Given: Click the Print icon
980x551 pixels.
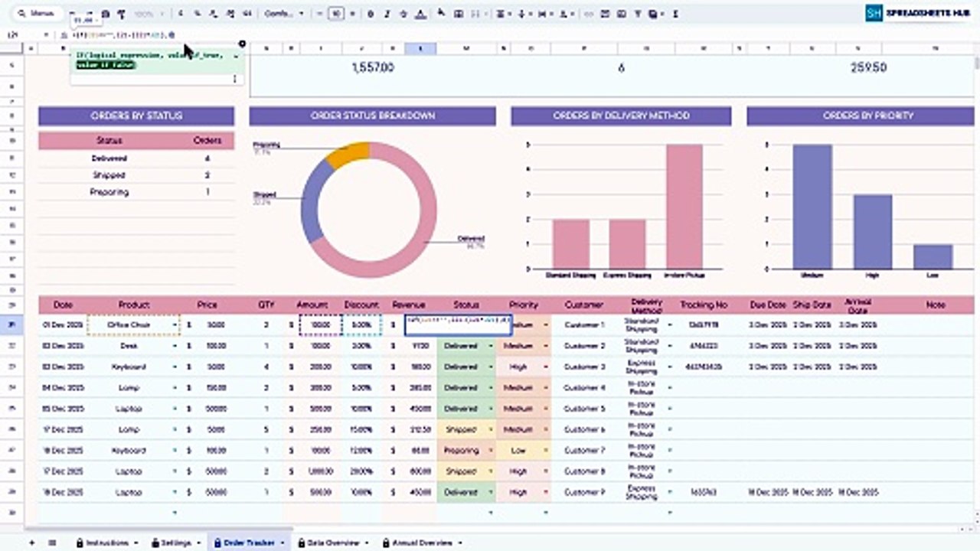Looking at the screenshot, I should pos(106,14).
